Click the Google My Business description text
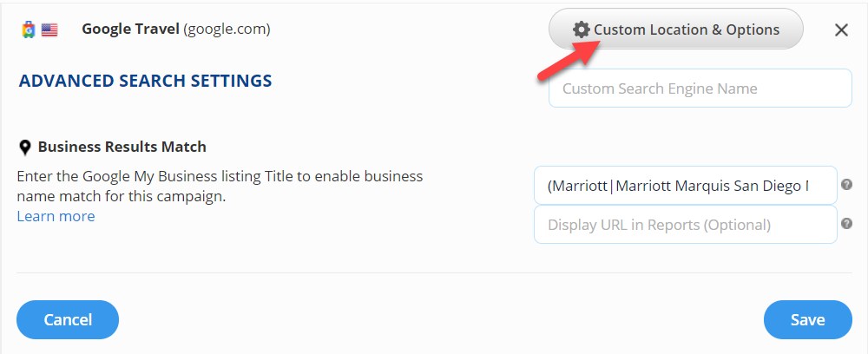Viewport: 868px width, 354px height. (220, 186)
